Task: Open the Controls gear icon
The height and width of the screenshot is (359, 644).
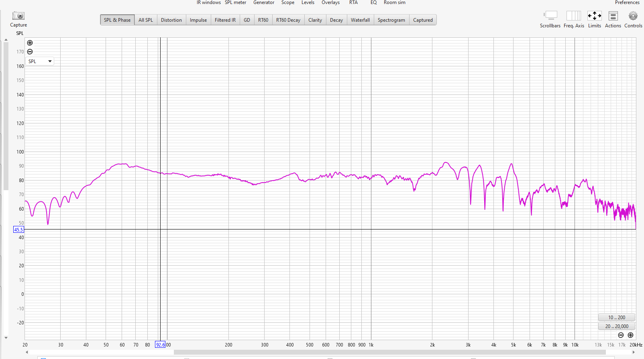Action: click(633, 16)
